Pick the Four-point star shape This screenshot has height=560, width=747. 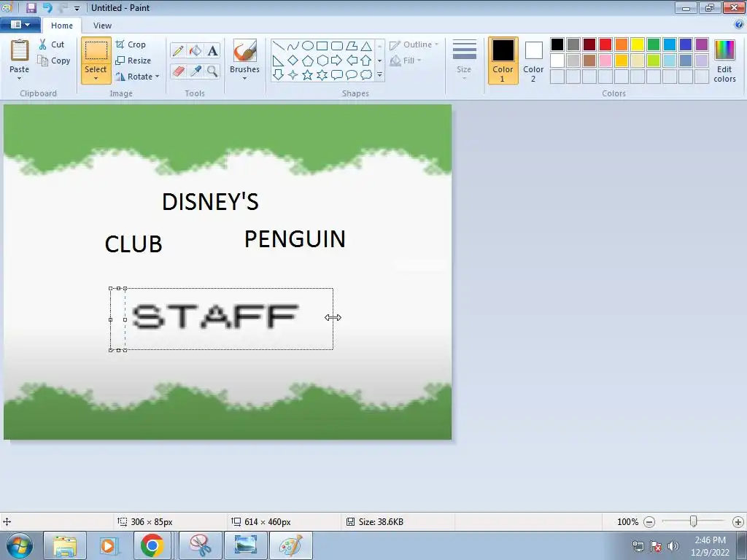tap(293, 75)
